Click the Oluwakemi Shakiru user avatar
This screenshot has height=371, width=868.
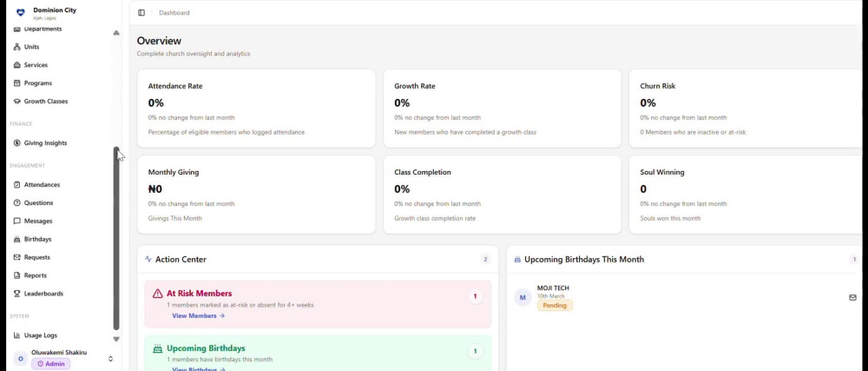pyautogui.click(x=21, y=358)
